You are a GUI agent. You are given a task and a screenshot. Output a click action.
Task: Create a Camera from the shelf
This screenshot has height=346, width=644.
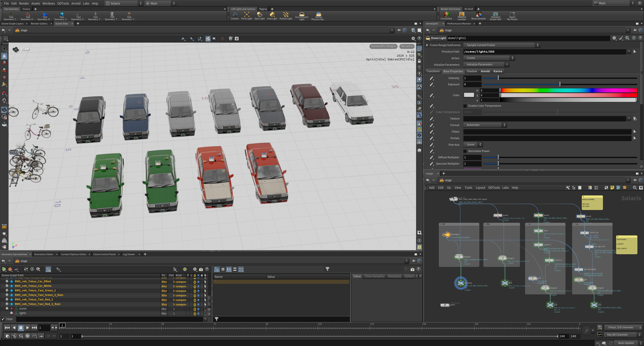pos(235,16)
